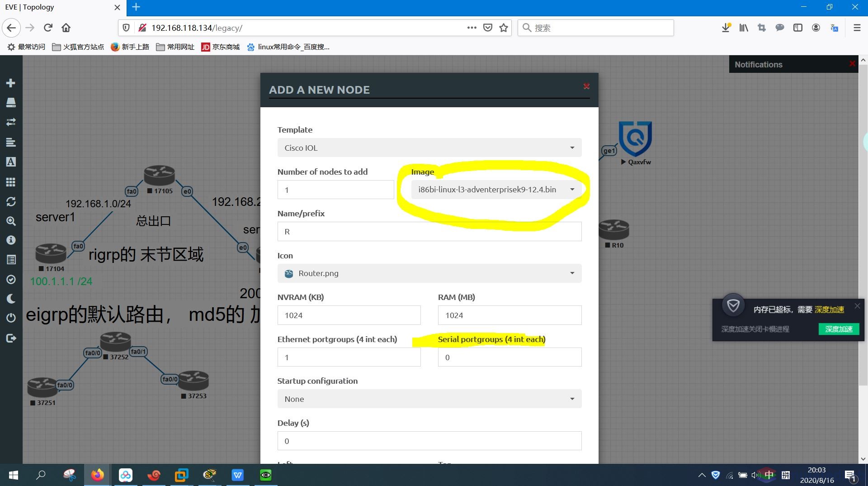Screen dimensions: 868x486
Task: Click the Close lab power icon in sidebar
Action: pyautogui.click(x=11, y=318)
